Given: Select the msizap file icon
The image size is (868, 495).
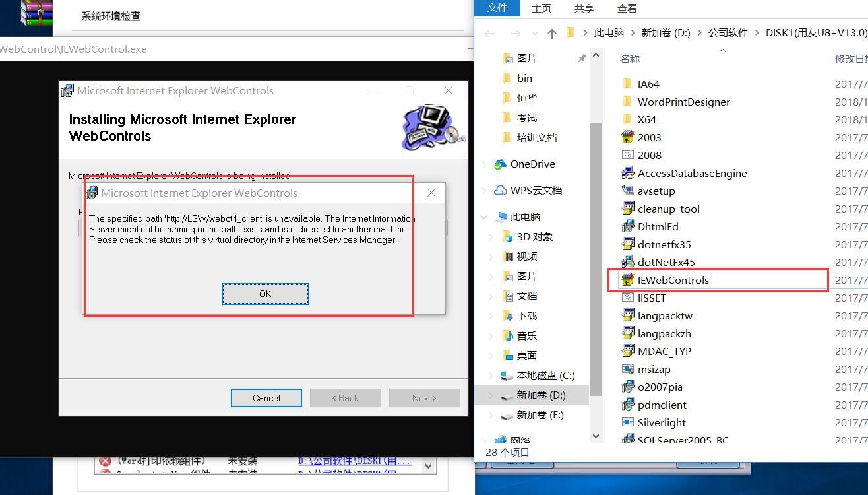Looking at the screenshot, I should [x=628, y=369].
